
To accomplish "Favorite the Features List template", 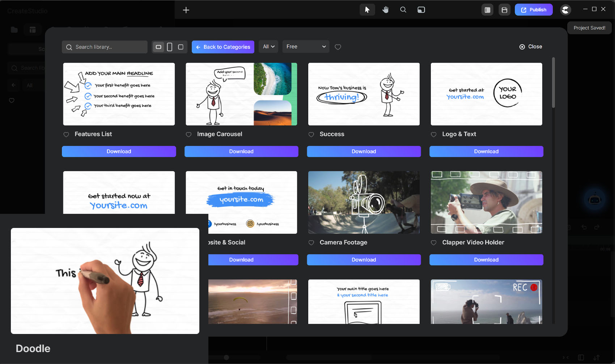I will (x=66, y=135).
